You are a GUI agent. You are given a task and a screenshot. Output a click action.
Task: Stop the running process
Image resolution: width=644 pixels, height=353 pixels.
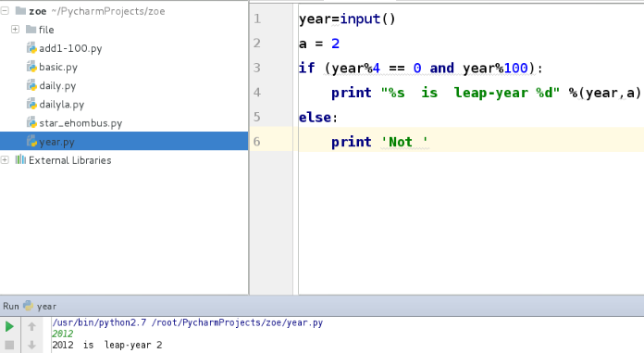pos(9,345)
